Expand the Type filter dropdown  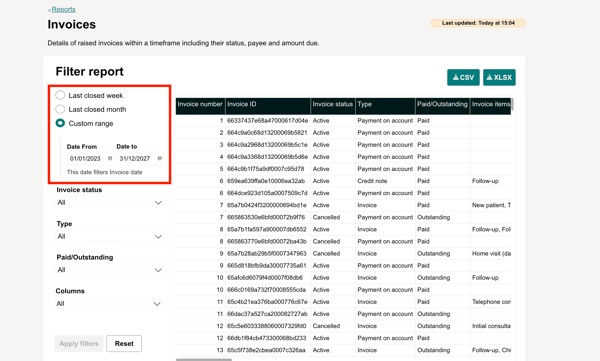(x=109, y=236)
